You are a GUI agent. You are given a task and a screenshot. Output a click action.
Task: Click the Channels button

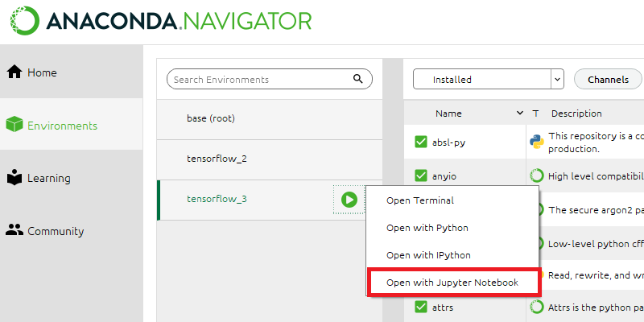click(608, 79)
